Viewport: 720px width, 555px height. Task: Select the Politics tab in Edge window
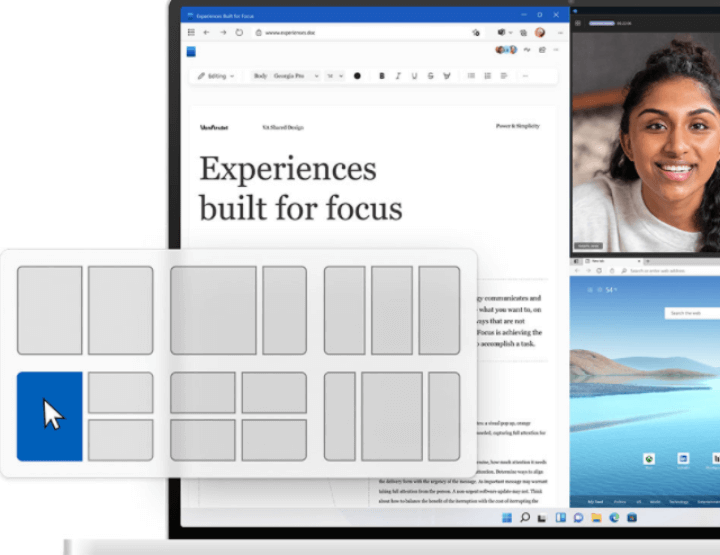[x=620, y=502]
